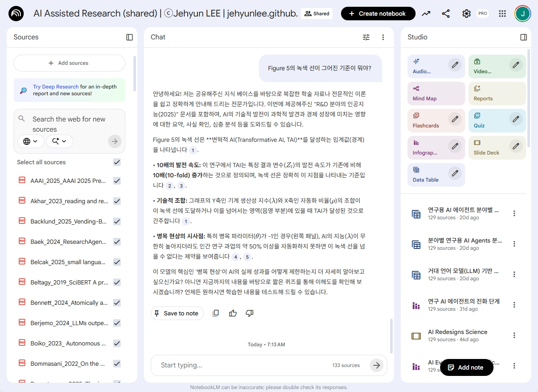Open chat configuration settings icon
Viewport: 538px width, 392px height.
[x=366, y=37]
